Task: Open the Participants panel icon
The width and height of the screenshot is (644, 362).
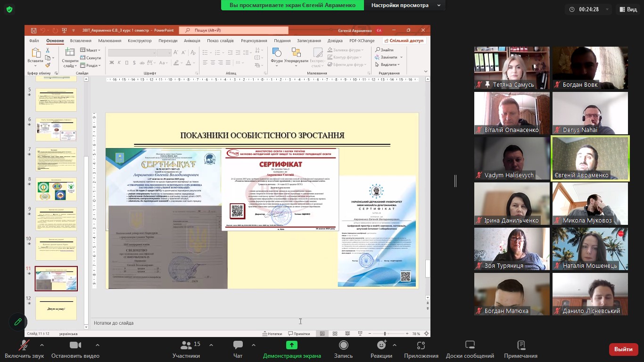Action: click(x=186, y=346)
